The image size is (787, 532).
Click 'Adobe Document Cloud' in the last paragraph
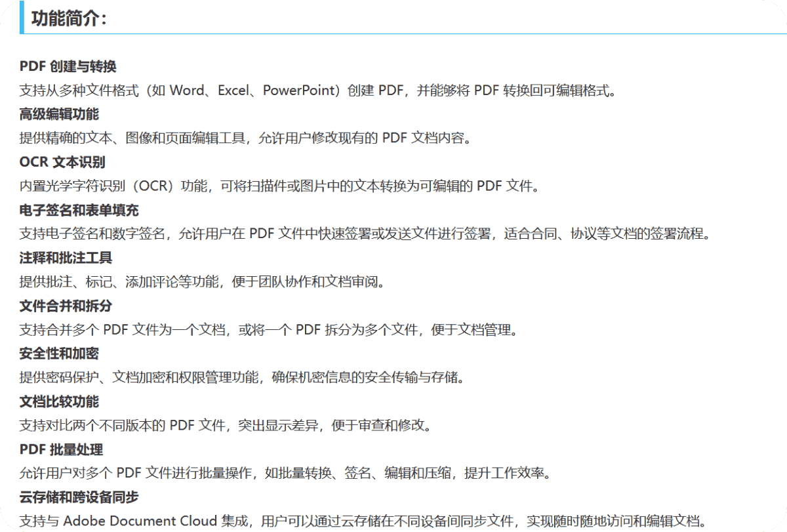[x=141, y=522]
